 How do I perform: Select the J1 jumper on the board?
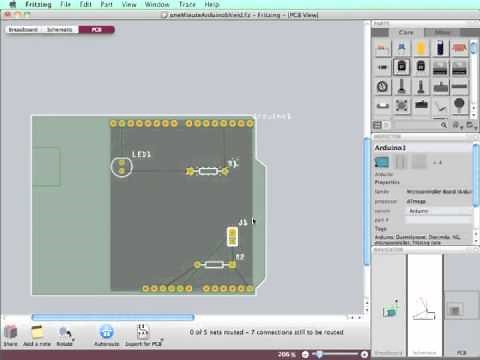pyautogui.click(x=232, y=237)
